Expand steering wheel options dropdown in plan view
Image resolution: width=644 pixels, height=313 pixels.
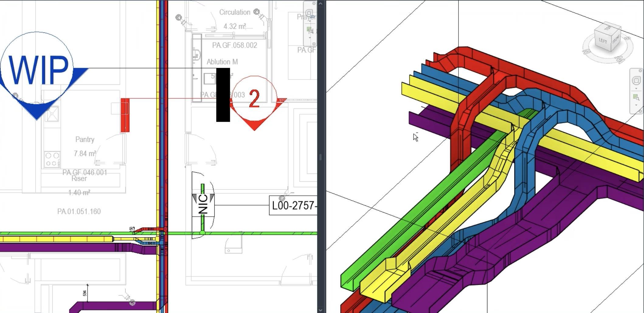coord(310,21)
